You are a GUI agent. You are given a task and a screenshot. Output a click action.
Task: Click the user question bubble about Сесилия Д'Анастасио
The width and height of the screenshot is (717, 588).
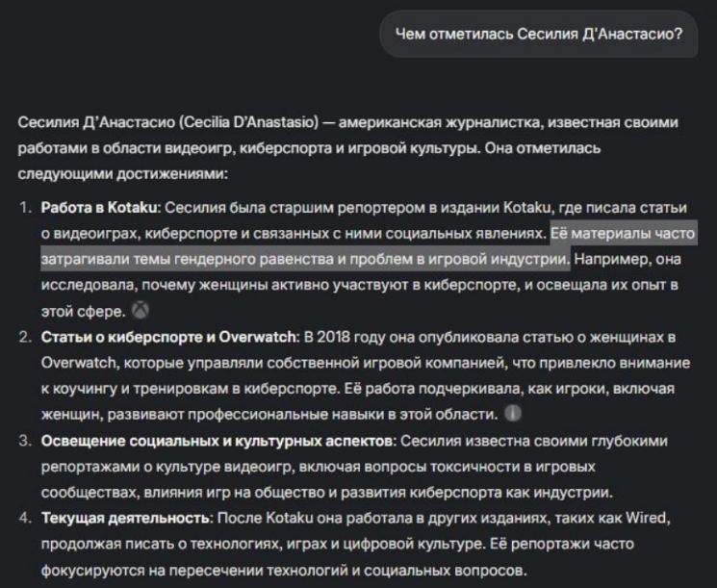(x=539, y=34)
